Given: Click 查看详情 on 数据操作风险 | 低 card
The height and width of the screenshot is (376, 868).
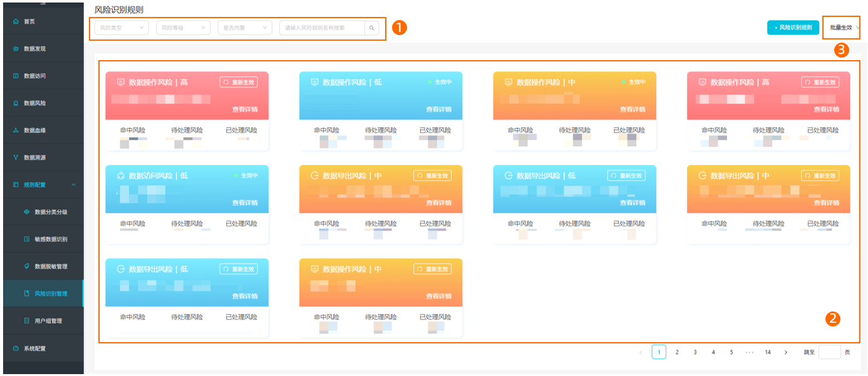Looking at the screenshot, I should [439, 109].
